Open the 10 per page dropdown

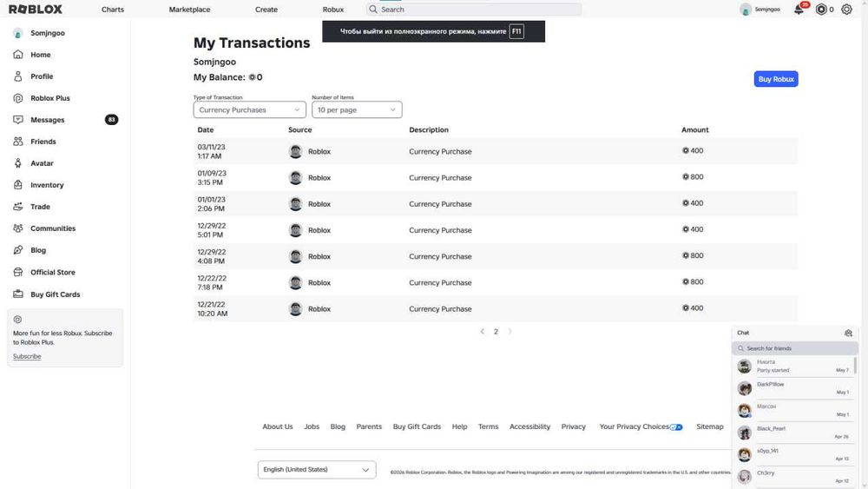coord(357,109)
